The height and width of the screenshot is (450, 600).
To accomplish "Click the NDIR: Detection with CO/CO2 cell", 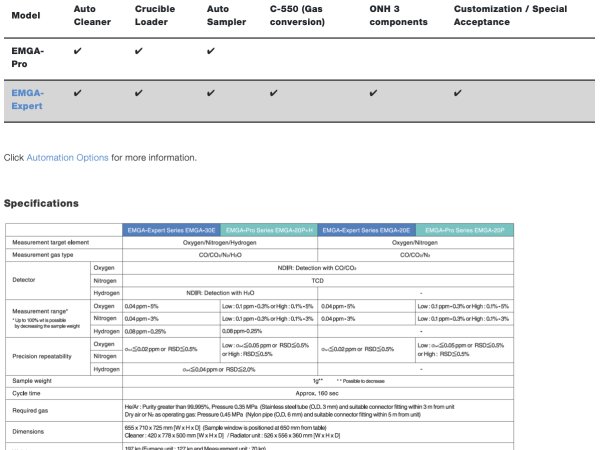I will (317, 268).
